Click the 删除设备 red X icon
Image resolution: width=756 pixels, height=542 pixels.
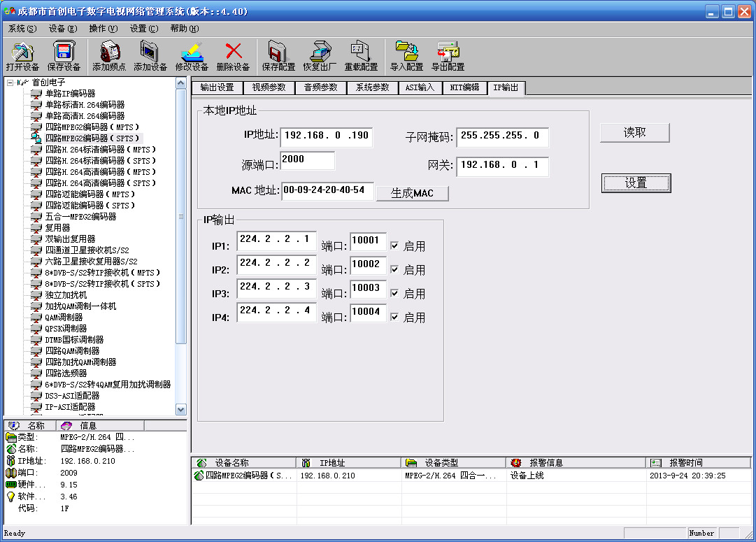tap(234, 51)
